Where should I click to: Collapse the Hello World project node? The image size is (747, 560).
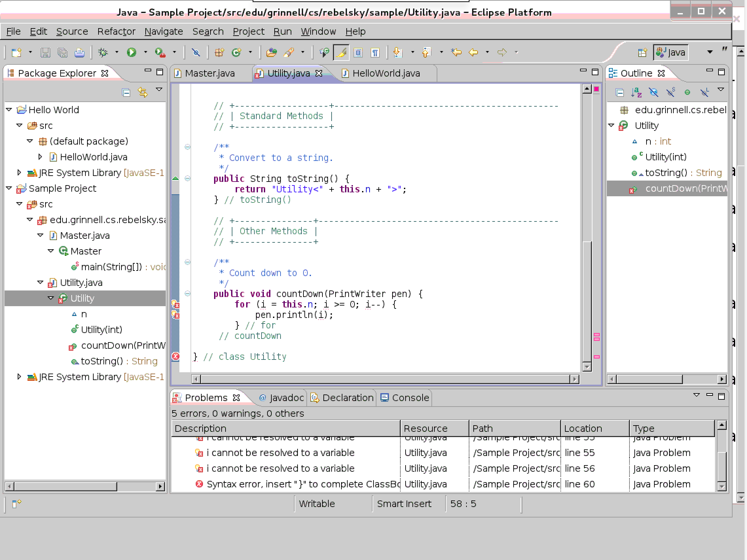[9, 110]
